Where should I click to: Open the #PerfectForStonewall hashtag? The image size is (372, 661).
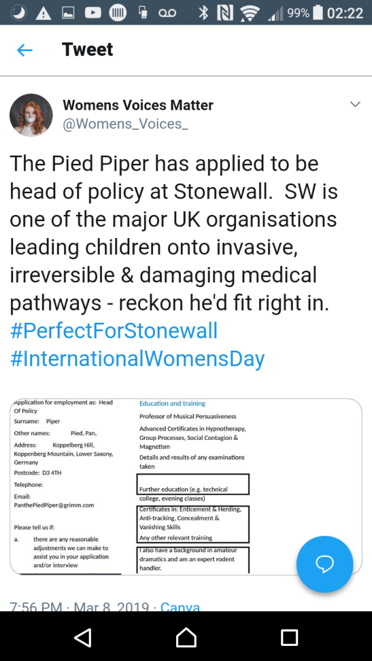[114, 330]
